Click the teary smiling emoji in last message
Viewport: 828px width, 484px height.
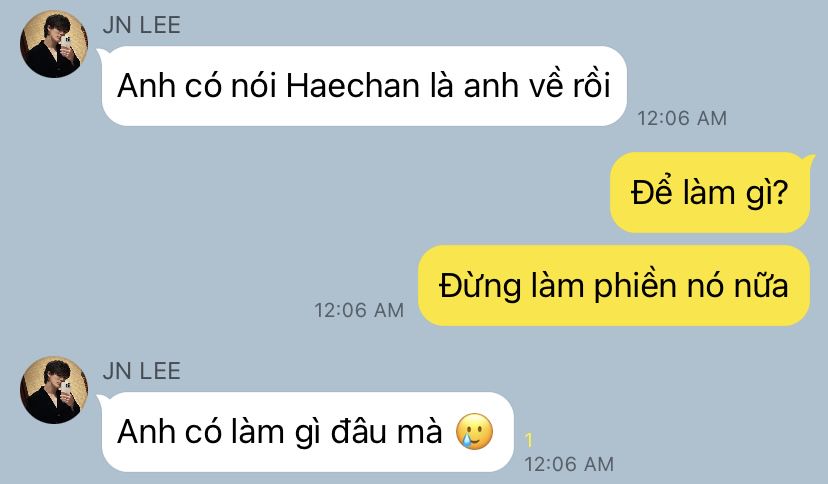pyautogui.click(x=474, y=431)
